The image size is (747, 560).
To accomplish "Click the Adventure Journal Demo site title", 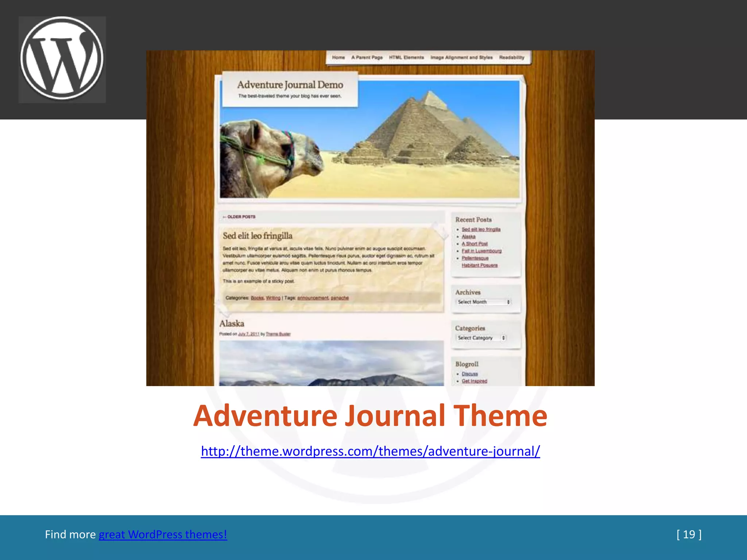I will click(290, 85).
